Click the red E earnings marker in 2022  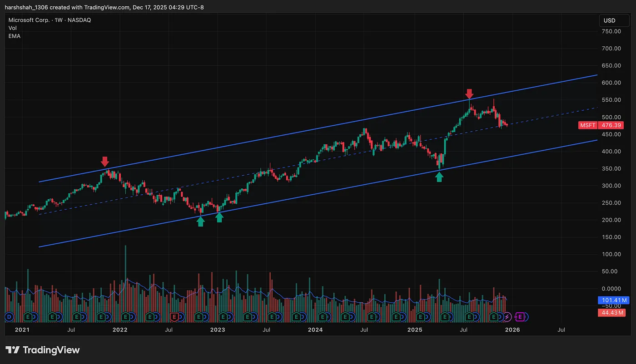174,316
